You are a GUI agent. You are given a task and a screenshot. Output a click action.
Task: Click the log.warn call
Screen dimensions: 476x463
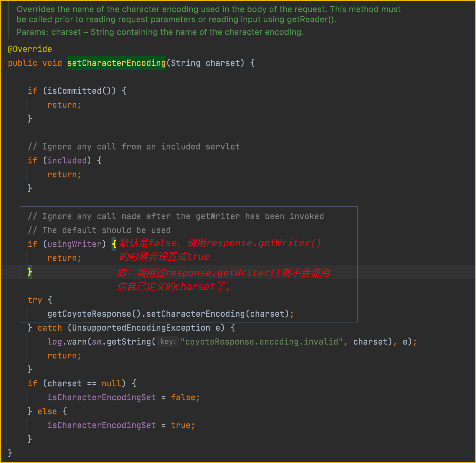pyautogui.click(x=67, y=342)
